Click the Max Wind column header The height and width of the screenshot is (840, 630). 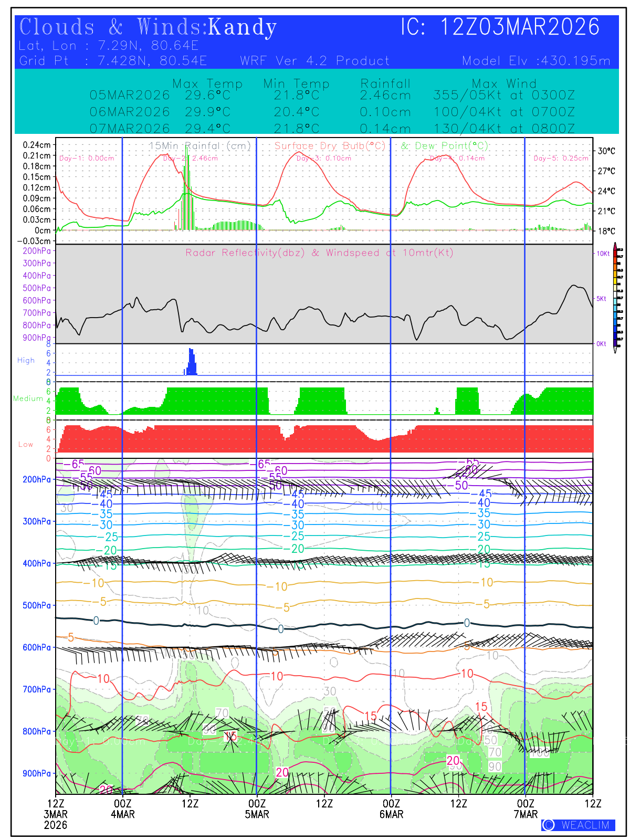point(504,83)
